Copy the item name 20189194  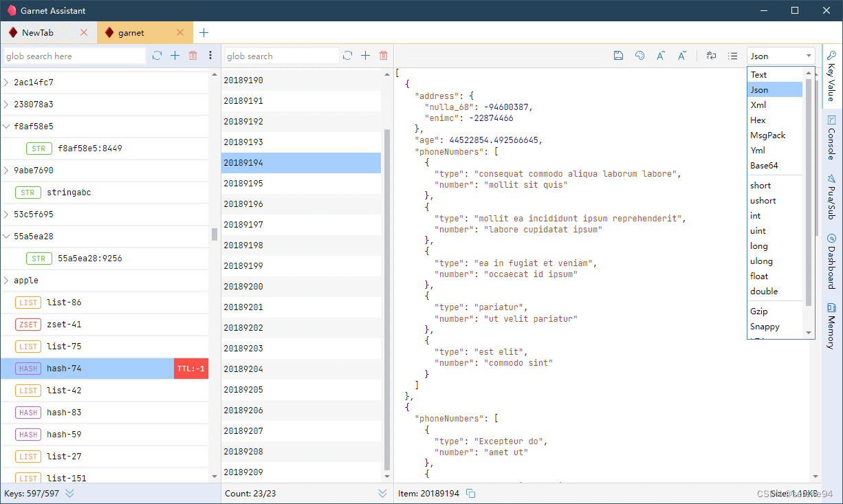click(471, 493)
